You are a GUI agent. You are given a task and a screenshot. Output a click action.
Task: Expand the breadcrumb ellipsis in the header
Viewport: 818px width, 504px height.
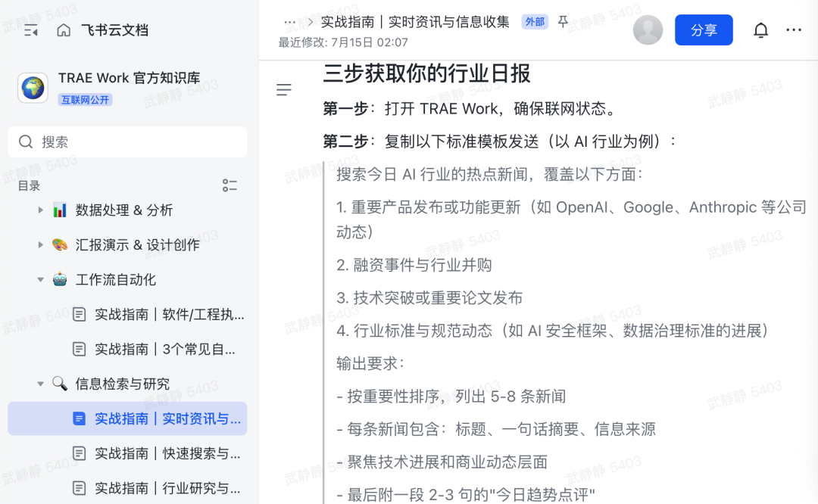point(289,22)
